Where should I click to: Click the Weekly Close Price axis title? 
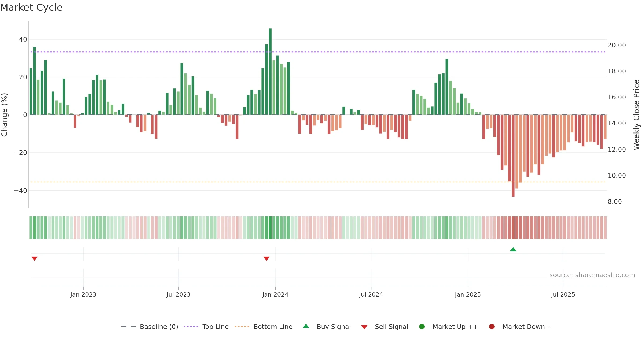pos(636,115)
